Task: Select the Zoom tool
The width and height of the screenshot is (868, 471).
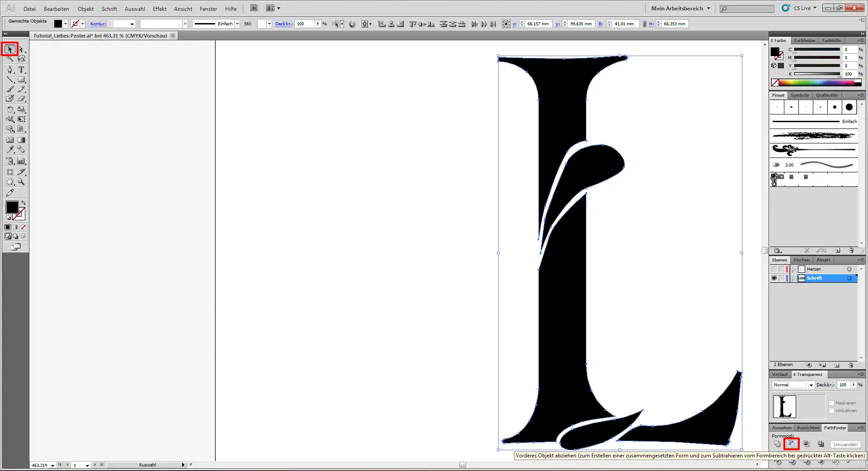Action: pos(21,182)
